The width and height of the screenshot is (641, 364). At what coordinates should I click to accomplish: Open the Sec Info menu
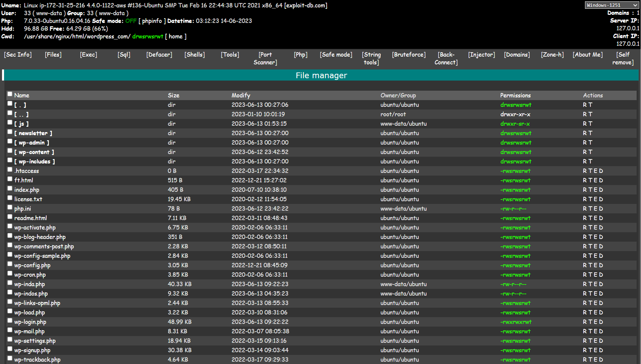pyautogui.click(x=18, y=55)
